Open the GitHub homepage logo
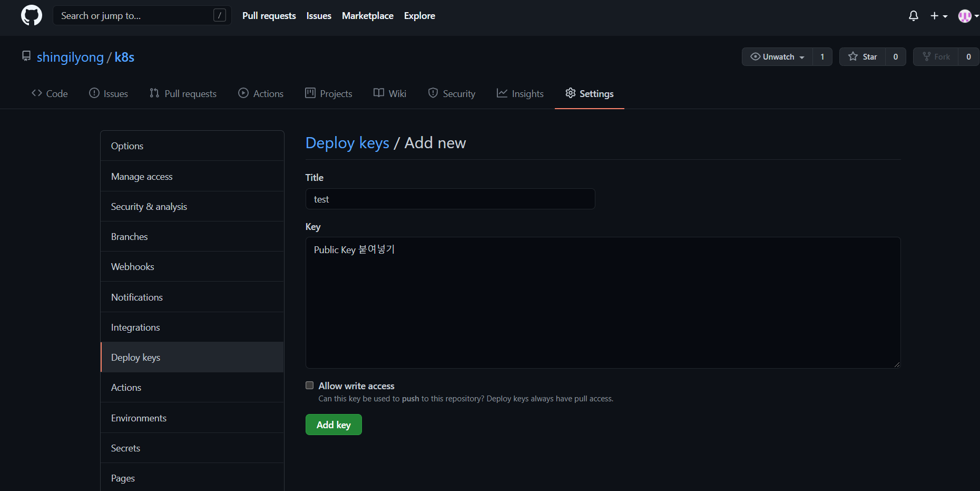The image size is (980, 491). point(32,16)
